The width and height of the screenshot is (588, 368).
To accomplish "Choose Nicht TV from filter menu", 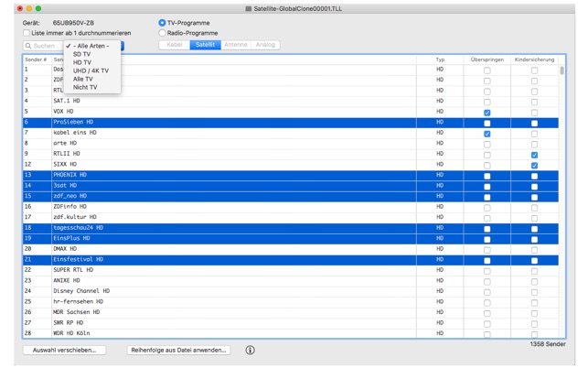I will (x=92, y=87).
